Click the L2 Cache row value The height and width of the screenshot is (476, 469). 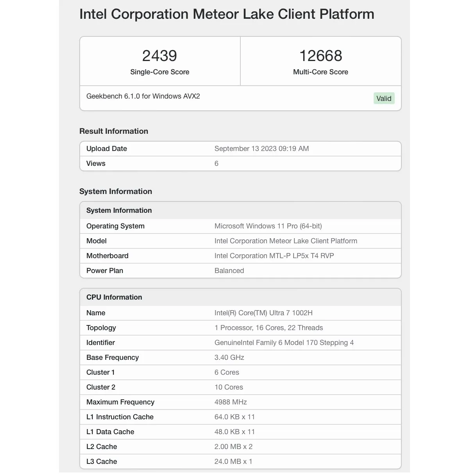pos(233,447)
